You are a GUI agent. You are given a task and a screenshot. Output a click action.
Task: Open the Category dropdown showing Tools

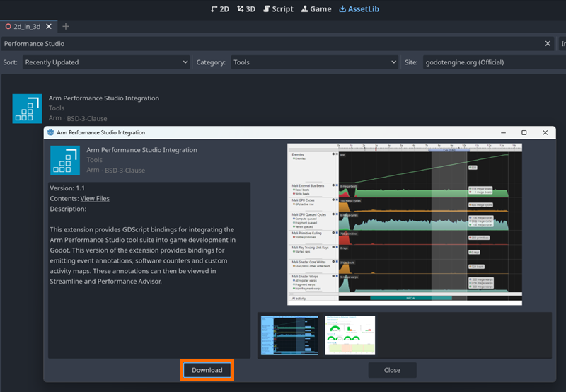[x=314, y=62]
